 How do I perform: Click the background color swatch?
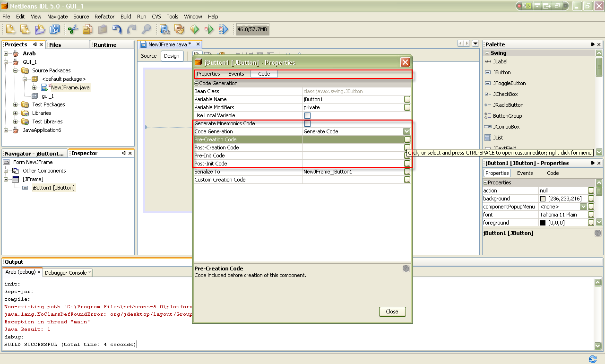(543, 199)
